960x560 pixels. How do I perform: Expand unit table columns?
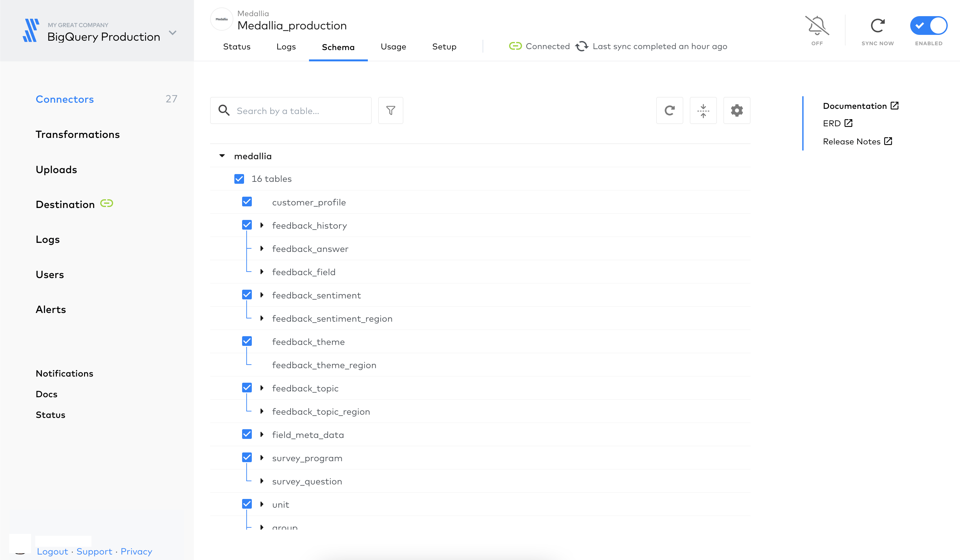(262, 504)
